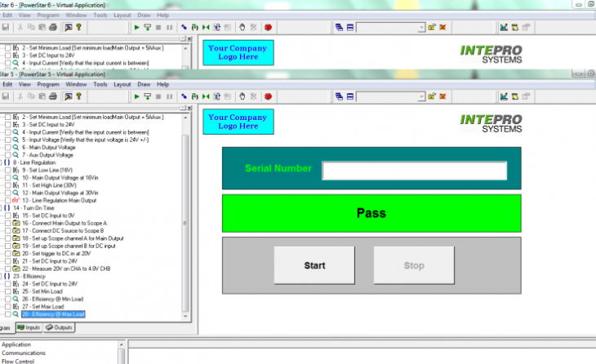Select '3 - Set DC Input to 24V' in PowerStar 6
Viewport: 596px width, 364px height.
(x=48, y=55)
